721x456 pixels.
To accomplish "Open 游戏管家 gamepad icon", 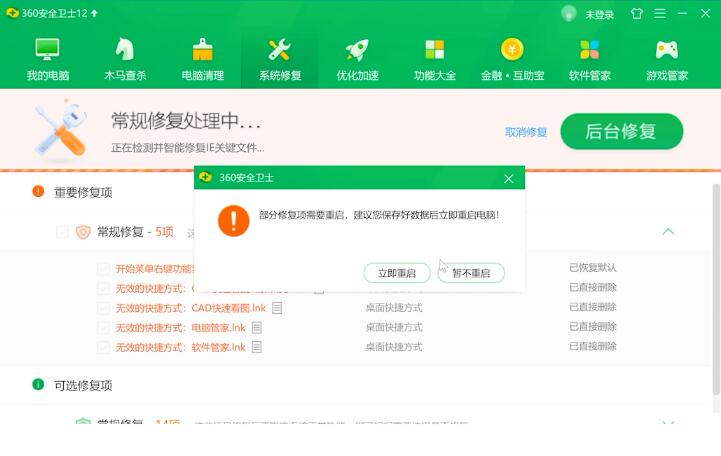I will [667, 50].
